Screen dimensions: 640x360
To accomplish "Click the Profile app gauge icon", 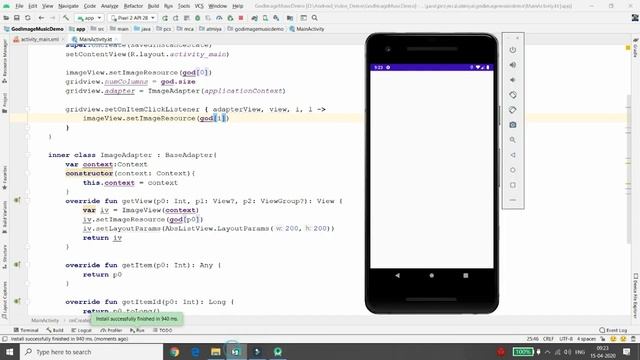I will coord(219,18).
